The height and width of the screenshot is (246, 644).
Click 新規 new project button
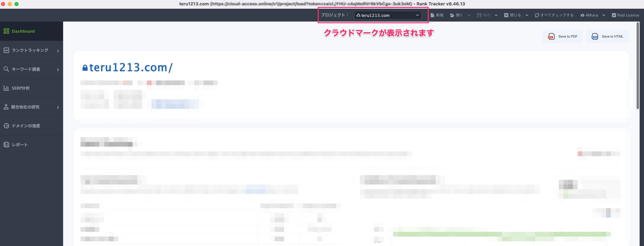[437, 15]
